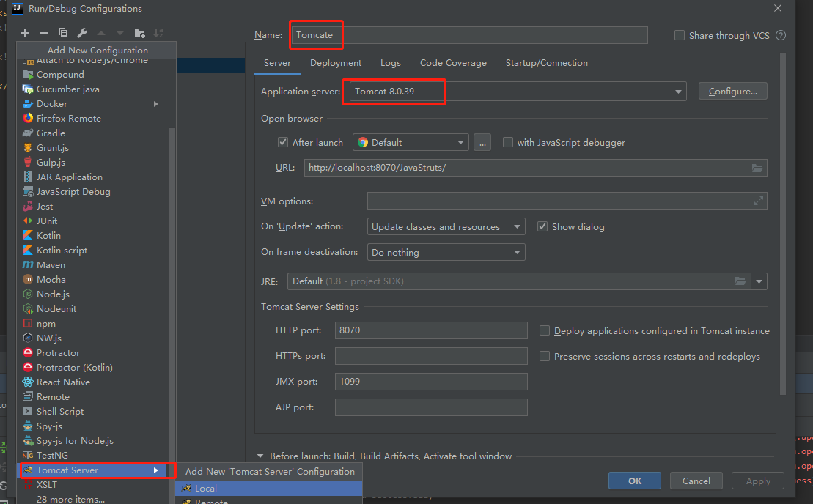Screen dimensions: 813x504
Task: Open the Startup/Connection tab
Action: 546,63
